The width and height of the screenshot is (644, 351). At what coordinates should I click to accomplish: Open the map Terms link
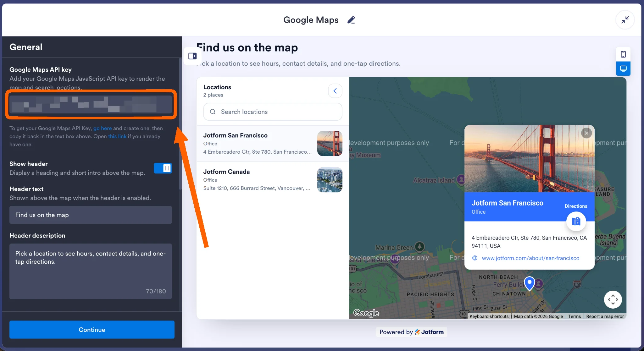(x=575, y=316)
